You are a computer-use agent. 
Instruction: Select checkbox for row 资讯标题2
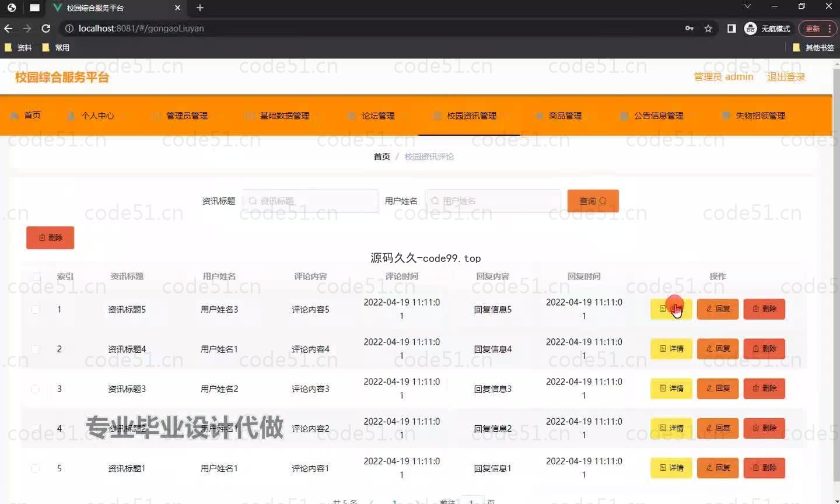[x=35, y=428]
